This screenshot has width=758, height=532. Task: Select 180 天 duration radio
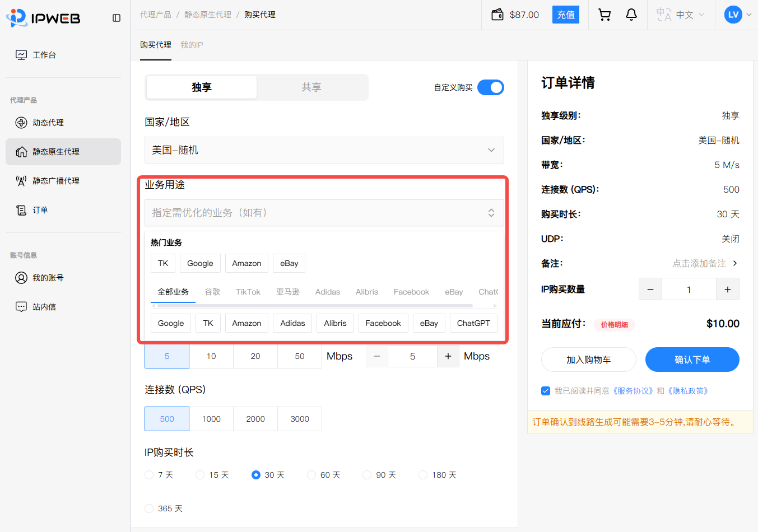pos(423,475)
